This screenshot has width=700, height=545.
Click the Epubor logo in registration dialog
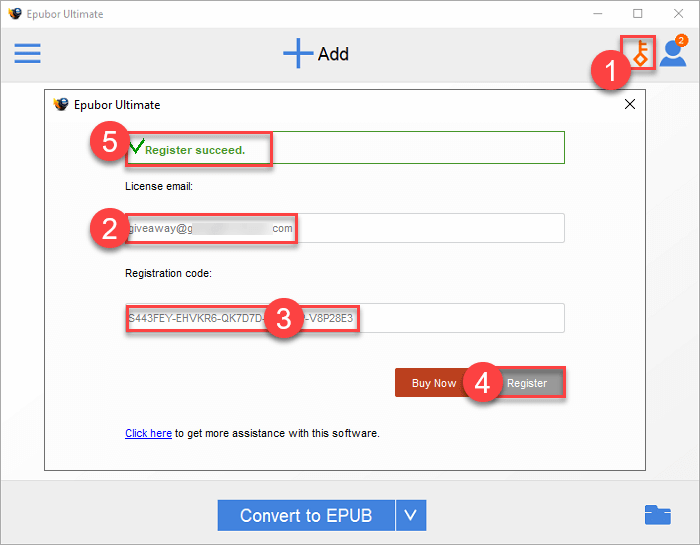point(61,104)
